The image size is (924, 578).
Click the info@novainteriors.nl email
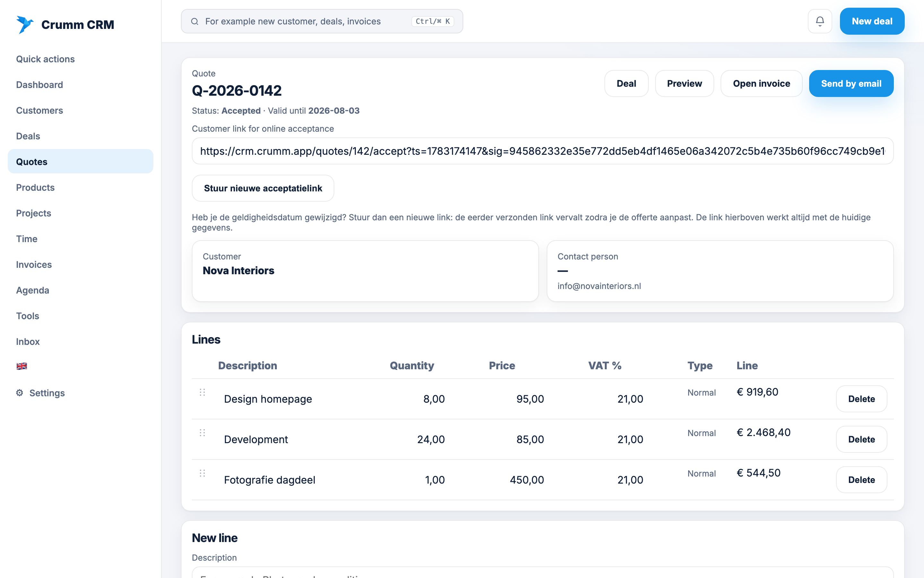click(599, 286)
